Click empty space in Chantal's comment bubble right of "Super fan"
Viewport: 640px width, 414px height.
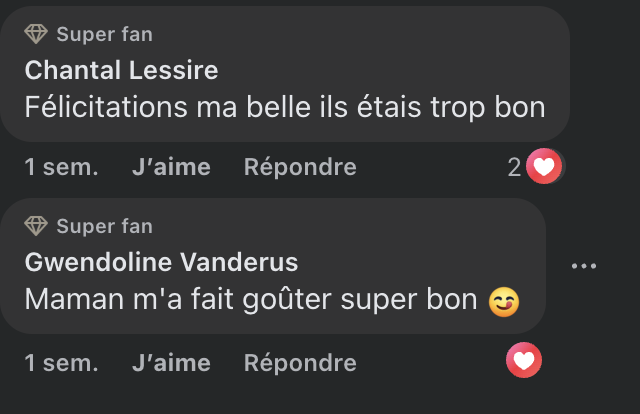click(x=380, y=36)
